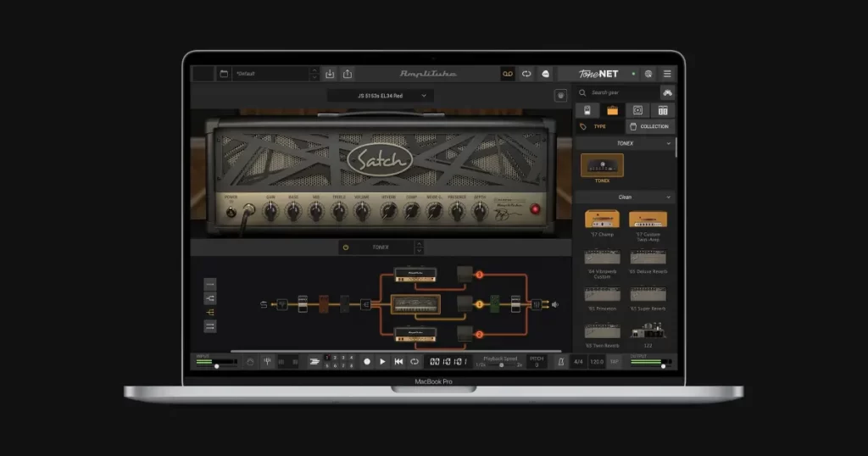Click the Live mode icon beside looper
This screenshot has height=456, width=868.
tap(545, 74)
